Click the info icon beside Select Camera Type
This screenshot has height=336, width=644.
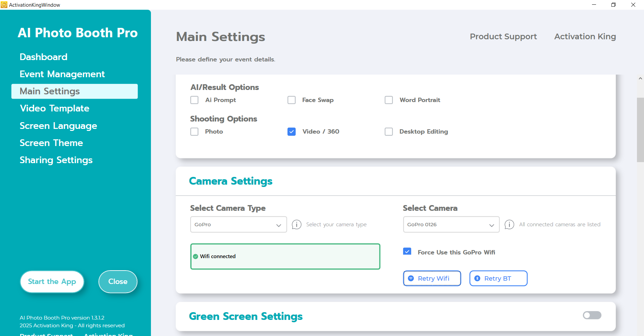[297, 225]
